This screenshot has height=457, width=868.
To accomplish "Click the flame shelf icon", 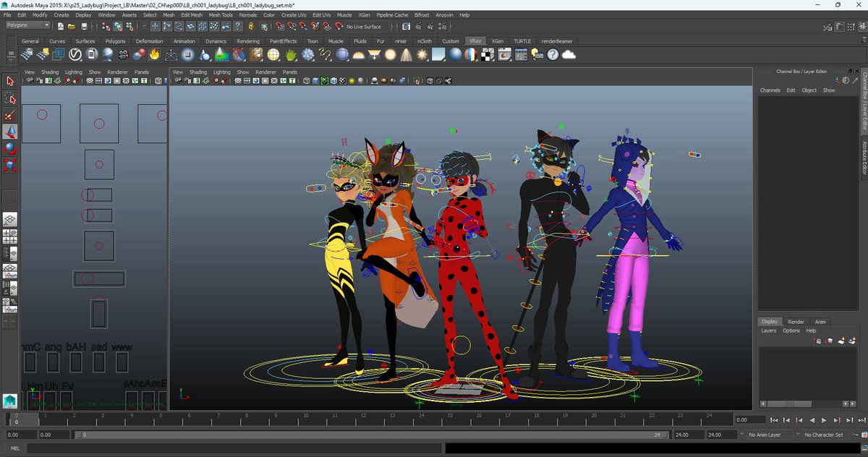I will (154, 54).
